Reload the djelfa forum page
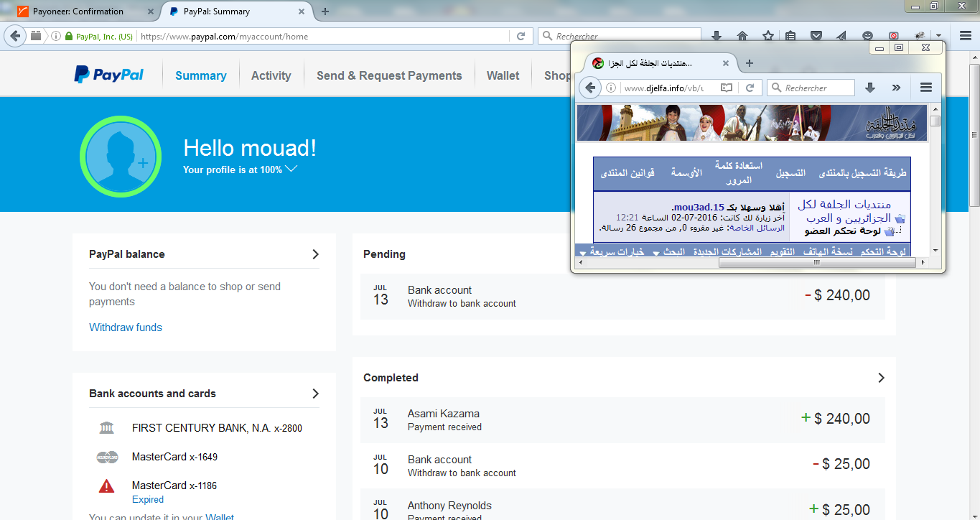Screen dimensions: 980x520 (x=750, y=88)
